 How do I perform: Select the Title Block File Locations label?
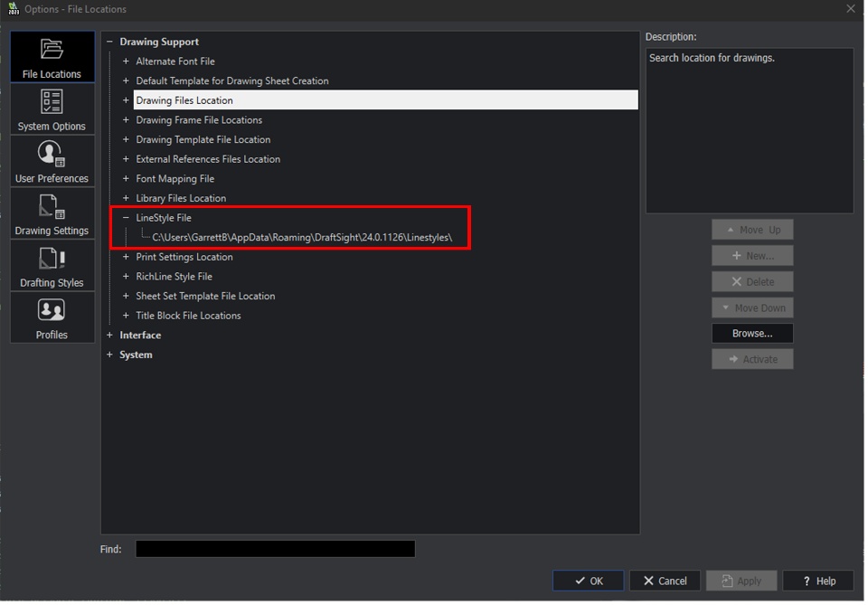point(188,316)
